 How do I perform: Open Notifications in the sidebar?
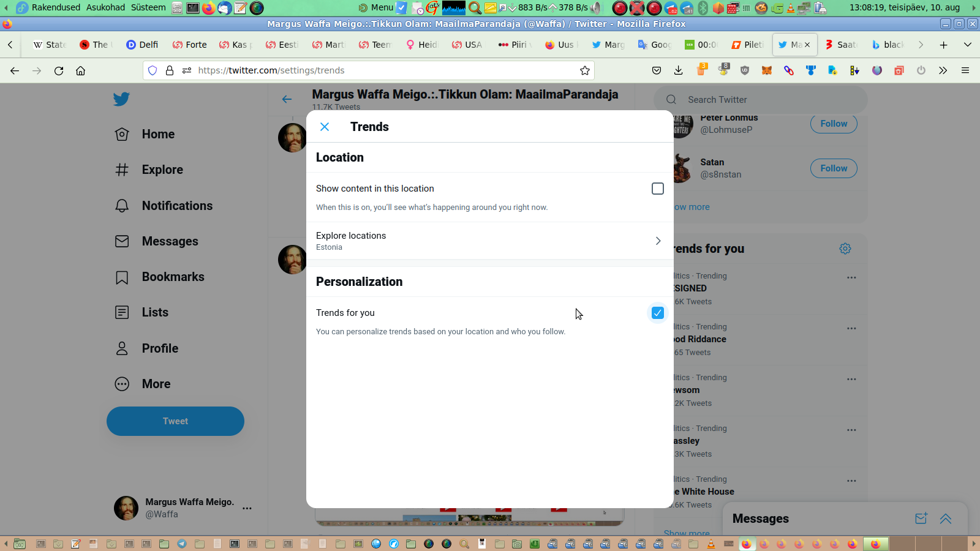164,206
